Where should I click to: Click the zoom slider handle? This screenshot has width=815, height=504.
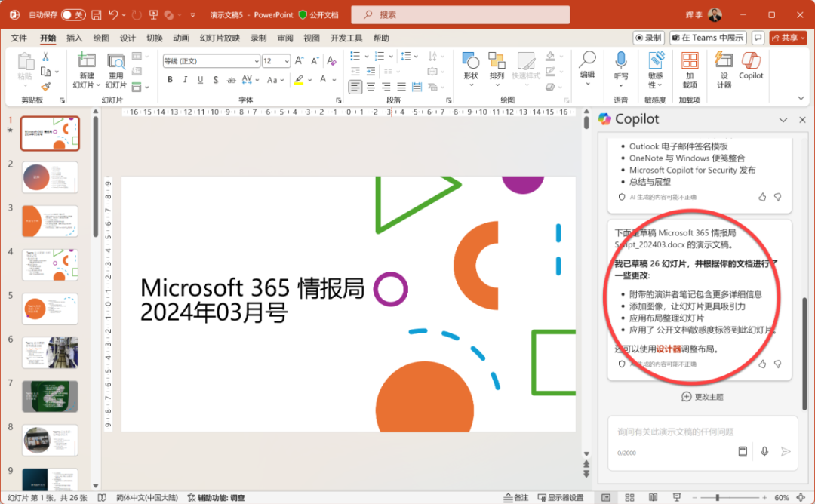coord(718,498)
